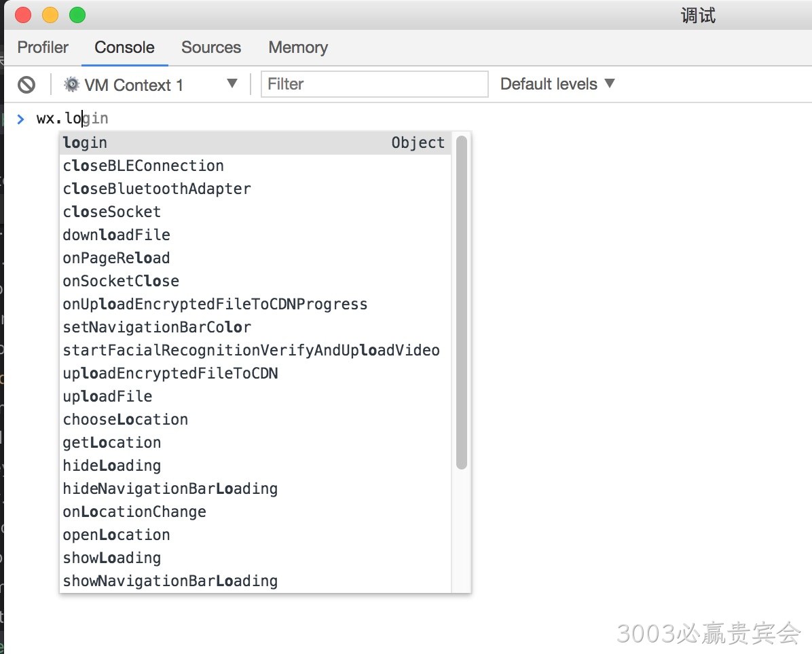Switch to the Memory tab

298,47
